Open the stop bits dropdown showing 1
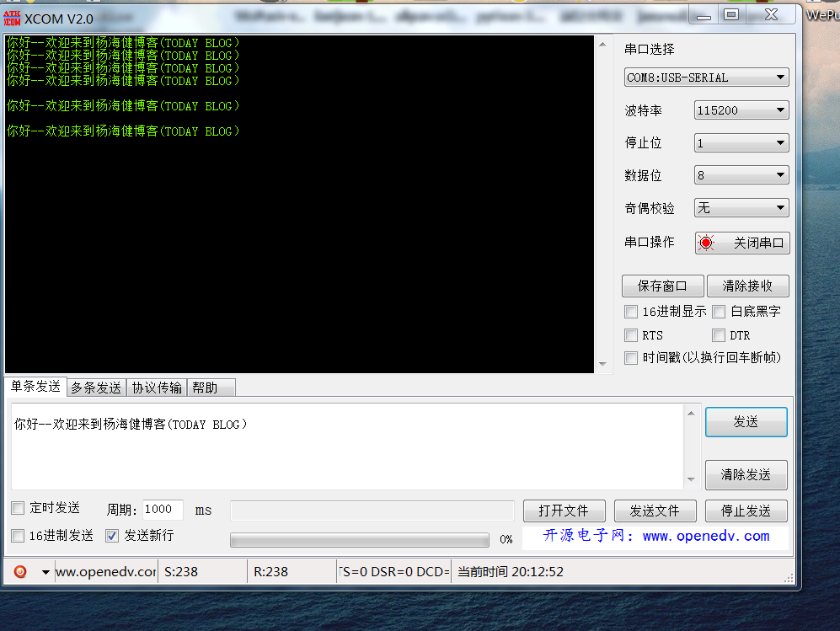 pos(741,143)
